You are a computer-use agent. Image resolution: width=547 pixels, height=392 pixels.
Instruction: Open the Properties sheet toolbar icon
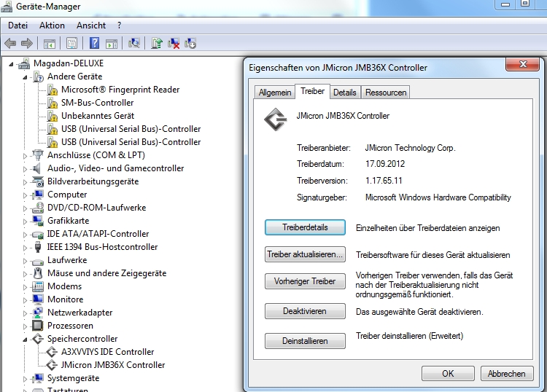pyautogui.click(x=72, y=44)
